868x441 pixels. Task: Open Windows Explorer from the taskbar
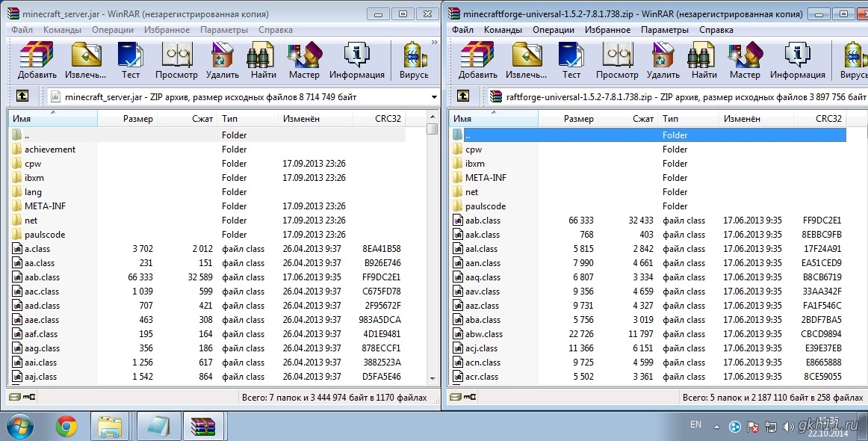(110, 427)
